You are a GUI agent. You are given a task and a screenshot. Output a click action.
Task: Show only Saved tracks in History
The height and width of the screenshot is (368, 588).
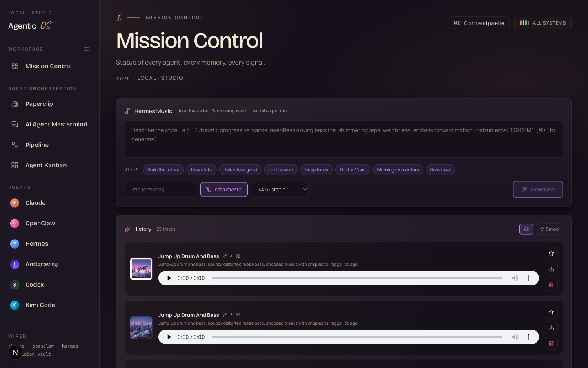pyautogui.click(x=549, y=229)
